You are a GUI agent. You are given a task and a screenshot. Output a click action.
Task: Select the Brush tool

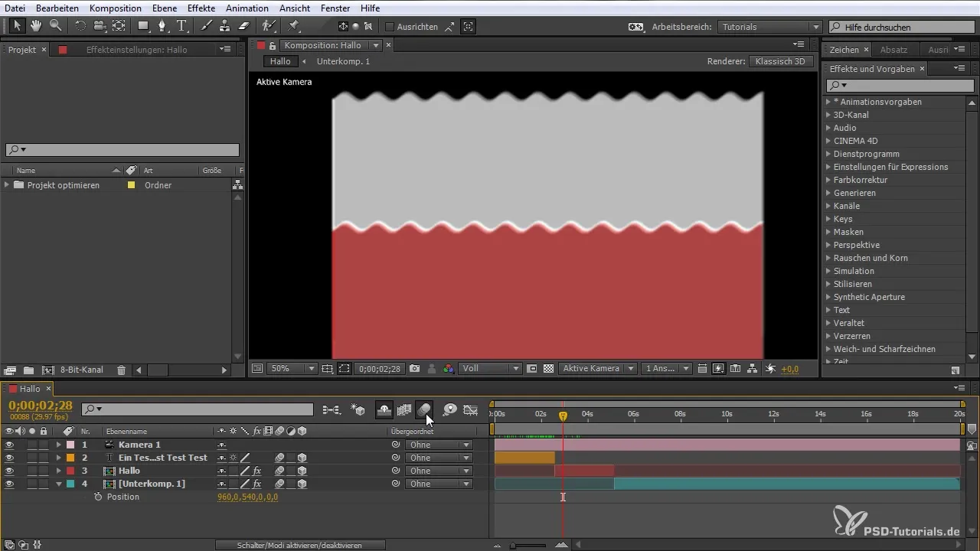click(x=207, y=26)
